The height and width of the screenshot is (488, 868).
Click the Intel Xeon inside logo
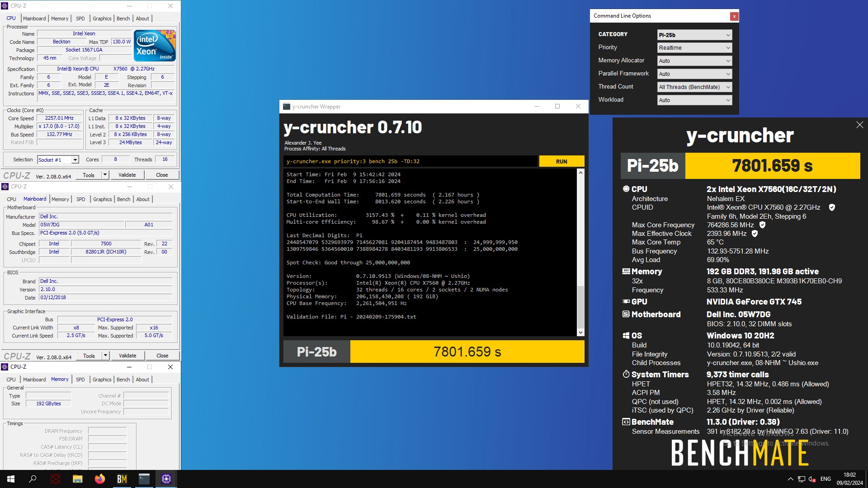155,46
